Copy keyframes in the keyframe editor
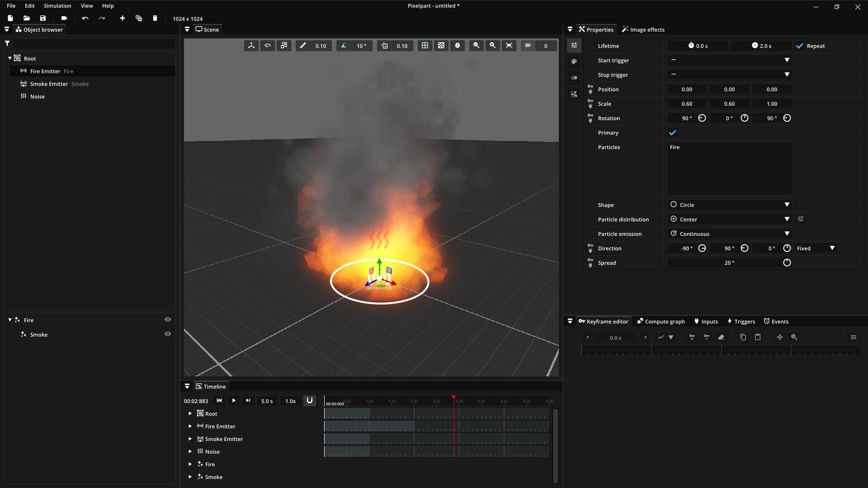The height and width of the screenshot is (488, 868). 743,337
